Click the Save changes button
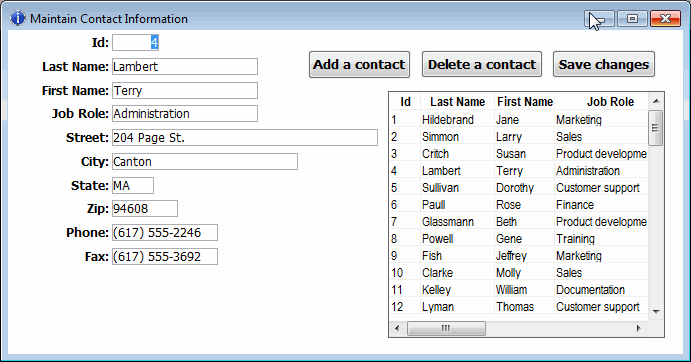Screen dimensions: 691x362 (604, 64)
